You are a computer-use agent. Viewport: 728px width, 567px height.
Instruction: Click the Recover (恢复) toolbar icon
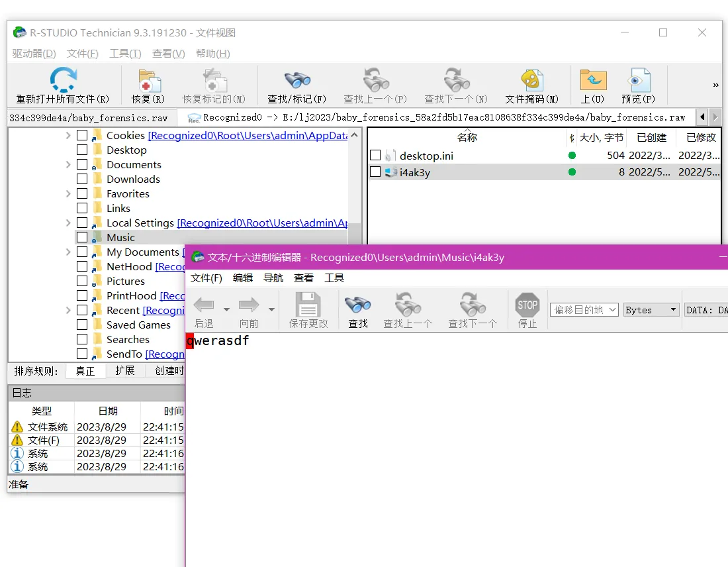click(x=148, y=81)
